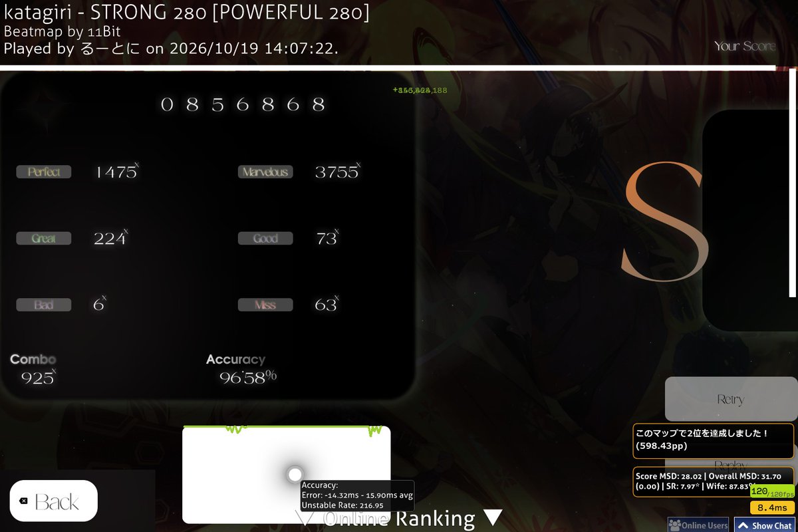Click the Miss judgement label
Screen dimensions: 798x532
(x=265, y=305)
